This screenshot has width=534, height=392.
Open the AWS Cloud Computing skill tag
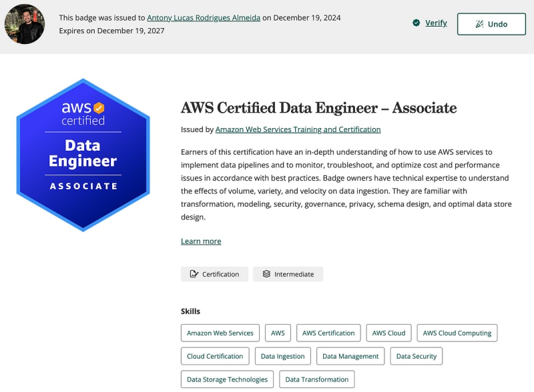tap(457, 333)
